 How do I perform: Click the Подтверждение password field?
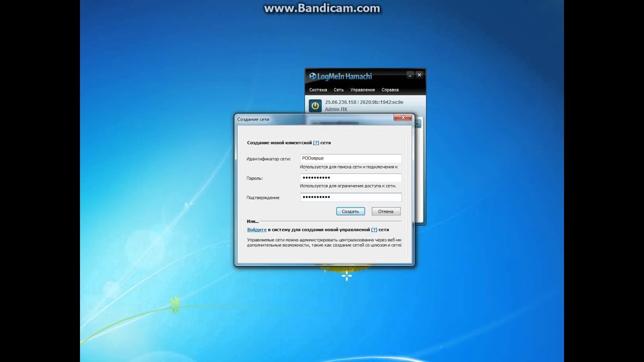351,198
